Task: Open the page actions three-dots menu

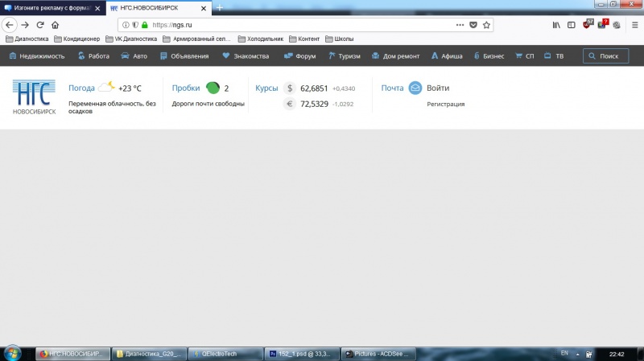Action: [460, 25]
